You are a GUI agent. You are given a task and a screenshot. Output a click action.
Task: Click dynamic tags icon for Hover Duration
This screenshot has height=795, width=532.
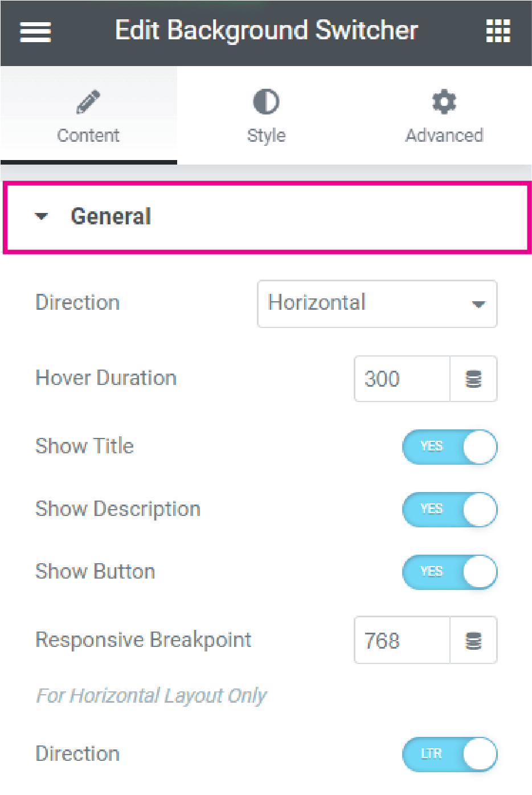pos(473,379)
